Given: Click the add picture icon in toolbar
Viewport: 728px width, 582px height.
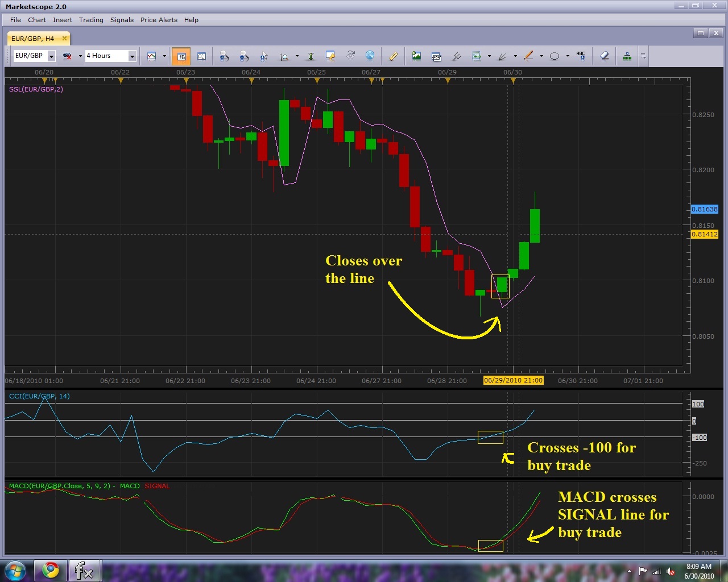Looking at the screenshot, I should point(416,56).
